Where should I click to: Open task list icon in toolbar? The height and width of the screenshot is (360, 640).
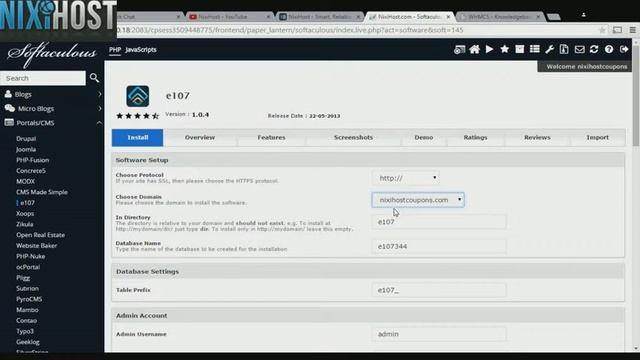click(535, 49)
